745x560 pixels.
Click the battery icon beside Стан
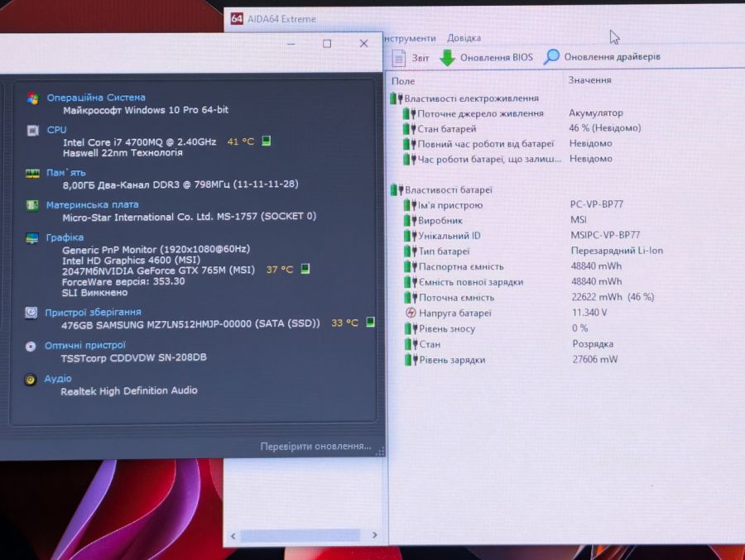(411, 344)
